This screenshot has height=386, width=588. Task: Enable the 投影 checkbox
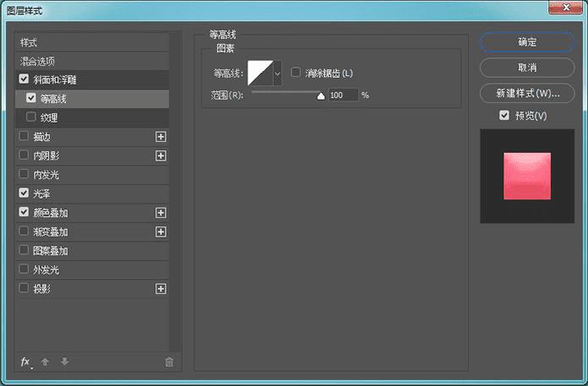(24, 288)
